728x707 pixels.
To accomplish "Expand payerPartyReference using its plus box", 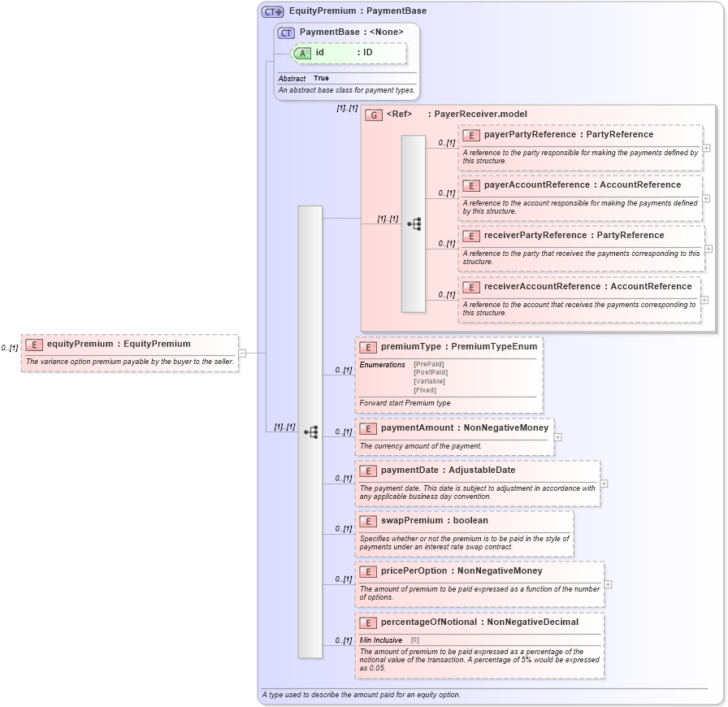I will [x=708, y=149].
